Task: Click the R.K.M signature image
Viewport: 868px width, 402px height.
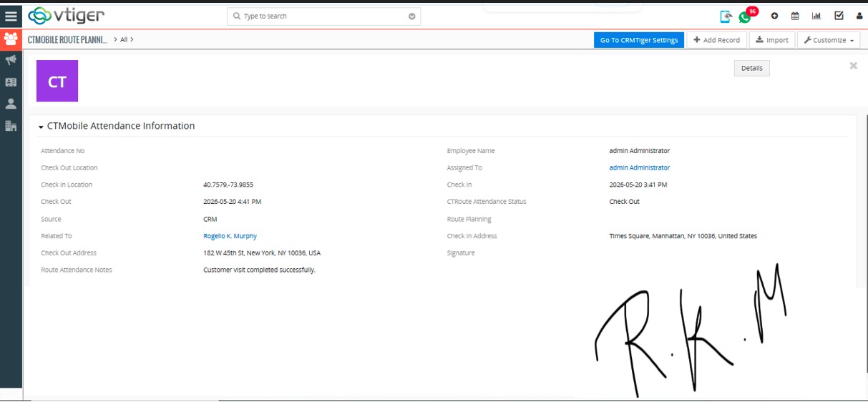Action: pyautogui.click(x=691, y=331)
